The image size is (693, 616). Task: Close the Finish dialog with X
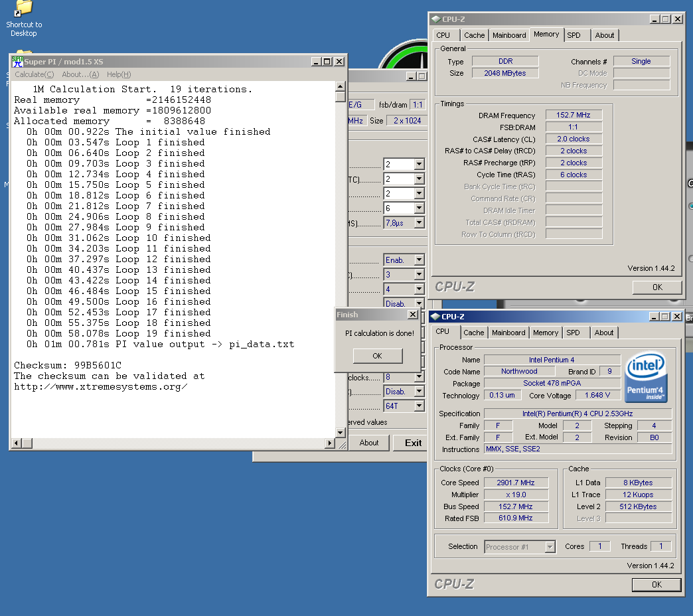(x=413, y=314)
